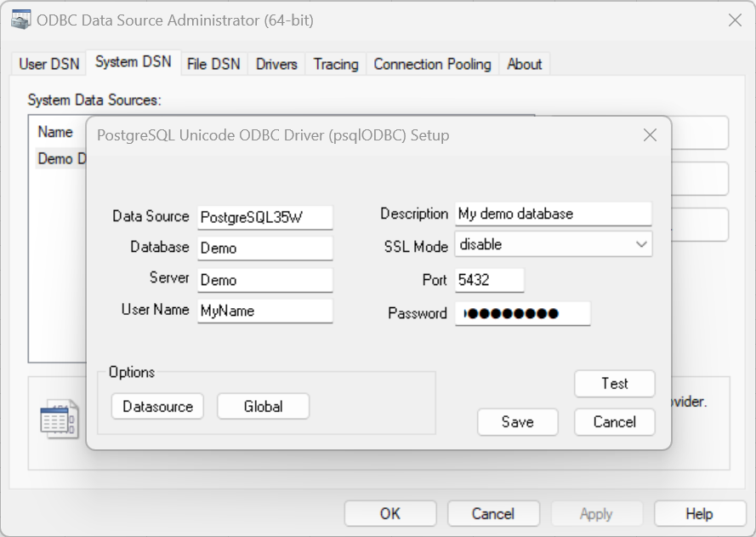Cancel the psqlODBC Setup dialog
Viewport: 756px width, 537px height.
[614, 422]
